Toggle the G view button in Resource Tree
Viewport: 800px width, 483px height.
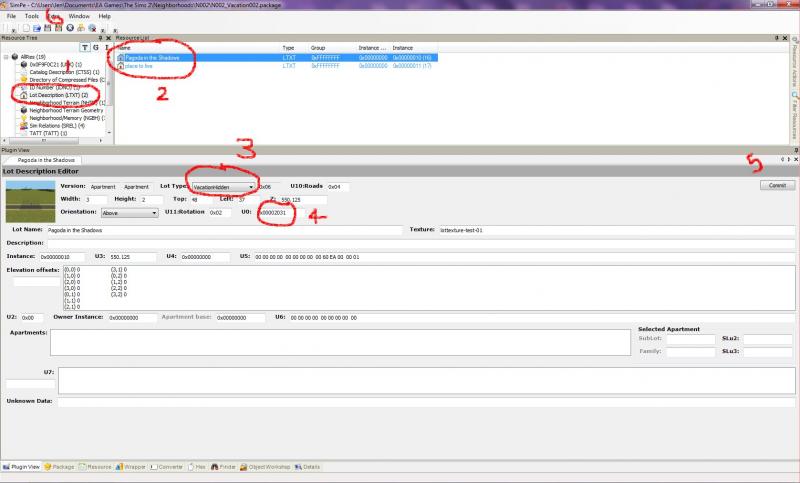click(x=96, y=48)
